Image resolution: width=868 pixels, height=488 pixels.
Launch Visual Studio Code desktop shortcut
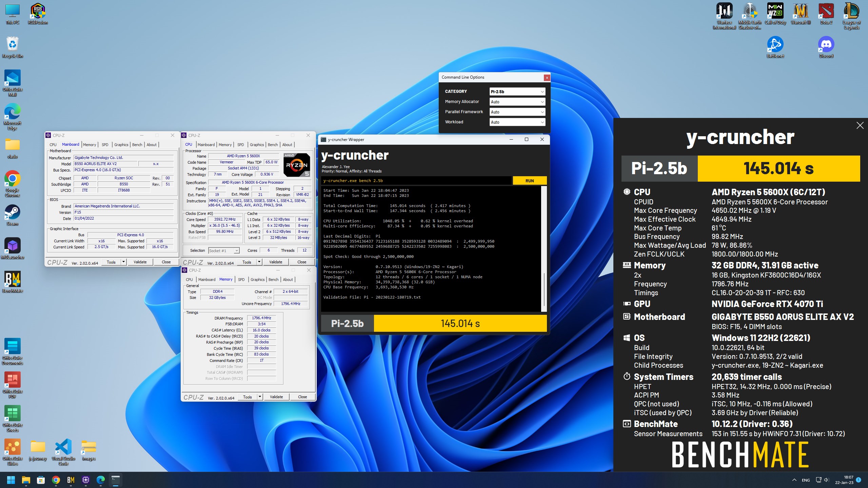[x=63, y=452]
